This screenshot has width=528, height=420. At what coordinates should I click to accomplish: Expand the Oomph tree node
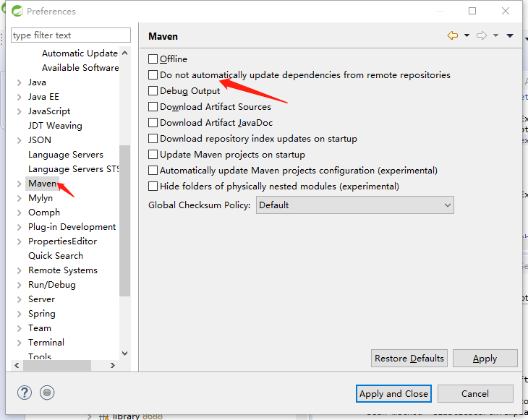[x=20, y=213]
